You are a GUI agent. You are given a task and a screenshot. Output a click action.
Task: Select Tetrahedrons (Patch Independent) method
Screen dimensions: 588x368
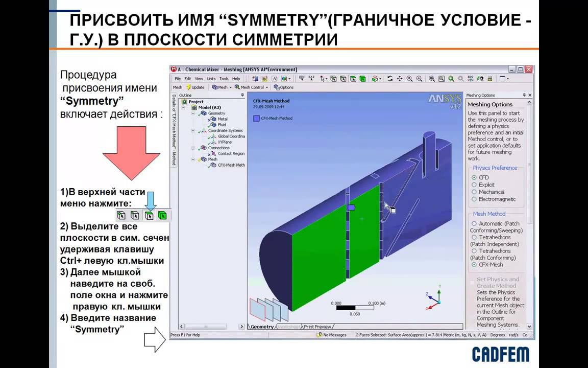[474, 237]
